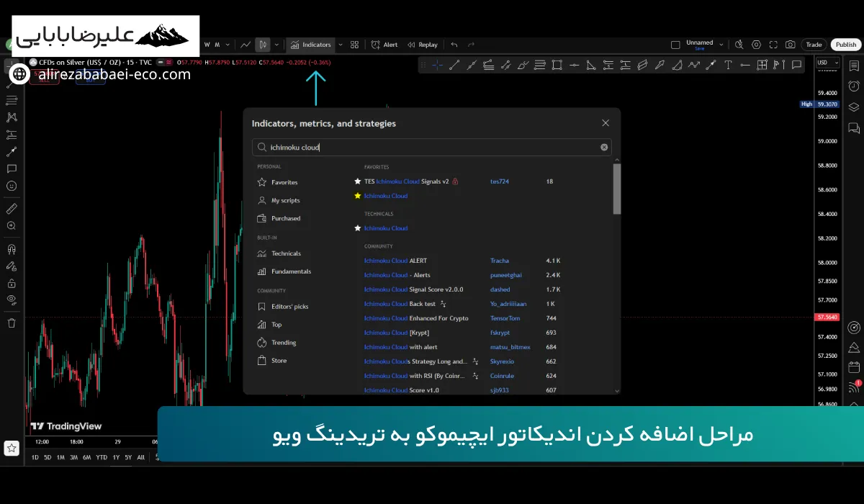Select the candlestick chart type icon
This screenshot has width=864, height=504.
coord(263,45)
